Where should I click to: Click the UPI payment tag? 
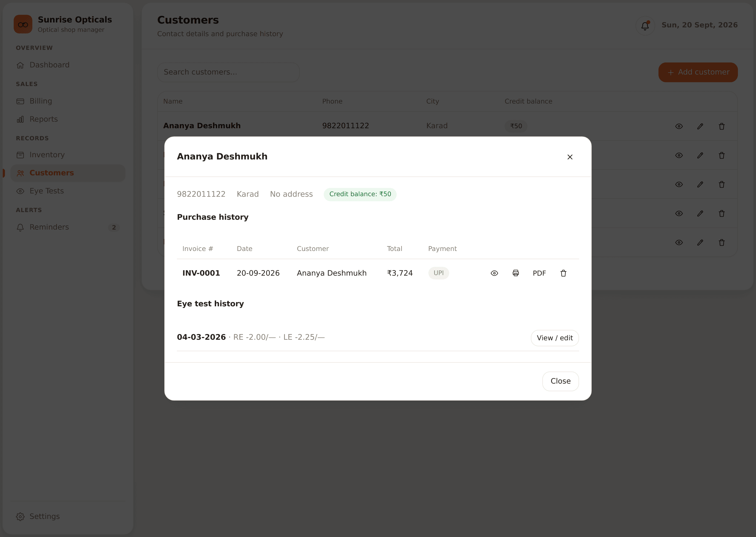coord(438,273)
